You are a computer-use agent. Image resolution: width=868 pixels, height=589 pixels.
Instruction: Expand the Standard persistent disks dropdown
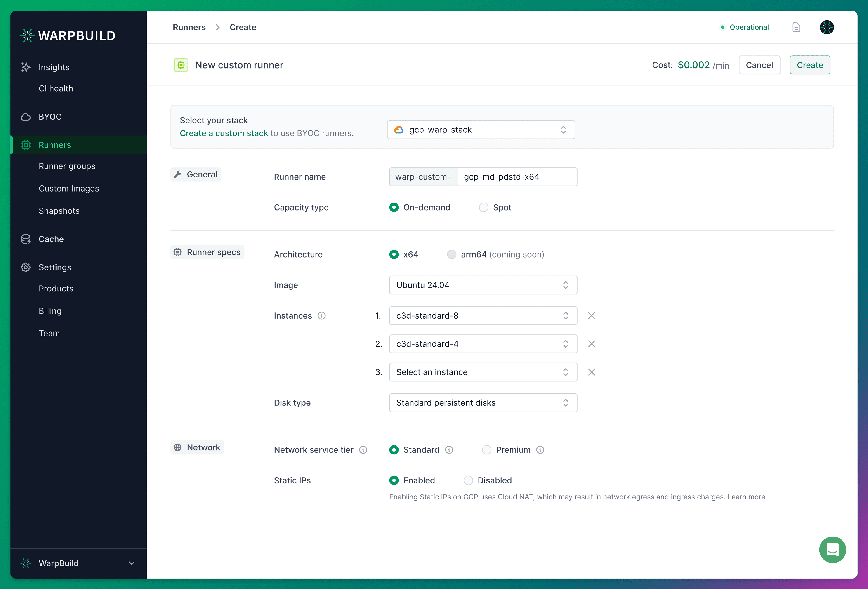pos(483,403)
